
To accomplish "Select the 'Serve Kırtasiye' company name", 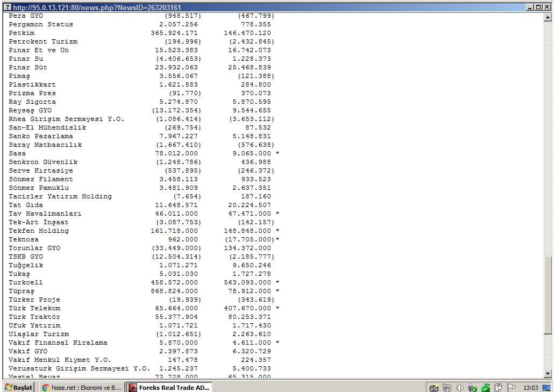I will (x=41, y=170).
